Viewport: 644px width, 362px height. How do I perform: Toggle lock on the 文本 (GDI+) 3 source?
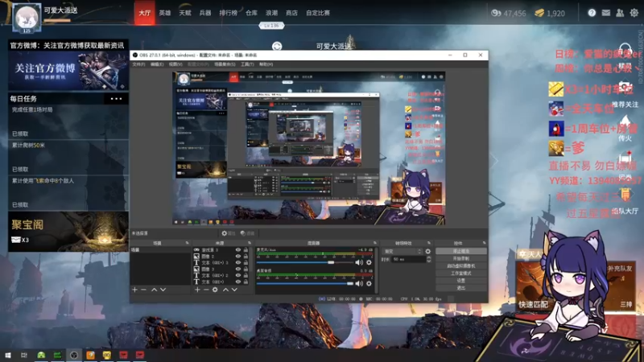(246, 263)
